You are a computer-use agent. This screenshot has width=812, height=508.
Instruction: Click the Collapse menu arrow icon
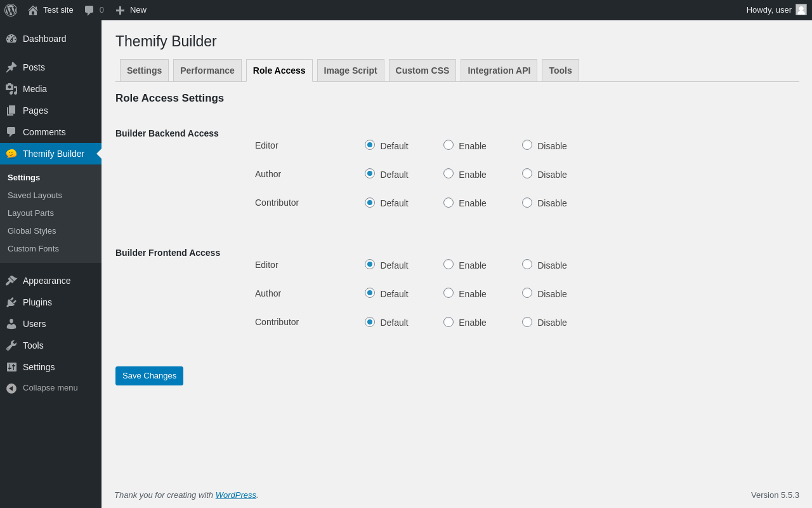tap(11, 388)
